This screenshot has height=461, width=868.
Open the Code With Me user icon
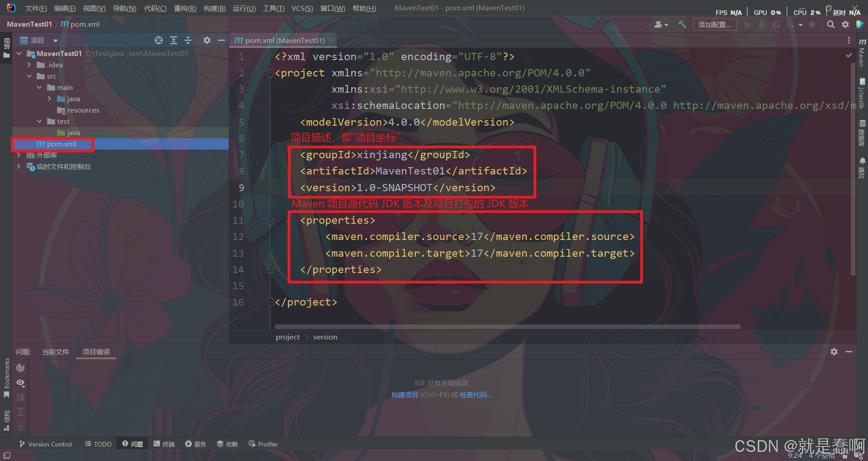pyautogui.click(x=660, y=24)
